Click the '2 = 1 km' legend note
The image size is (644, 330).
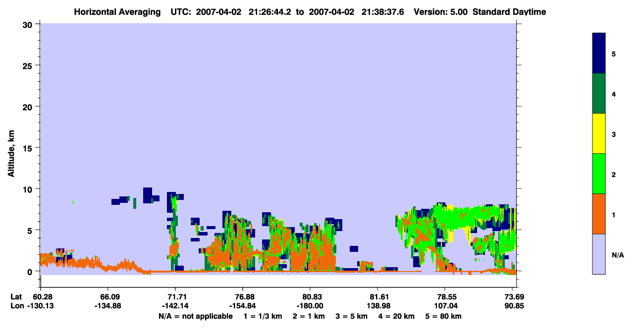(x=309, y=316)
